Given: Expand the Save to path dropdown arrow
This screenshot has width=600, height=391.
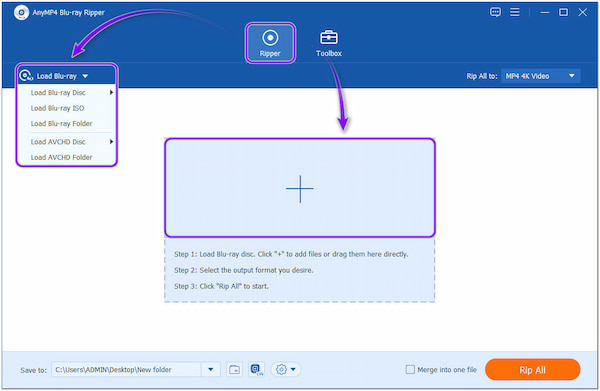Looking at the screenshot, I should 210,370.
